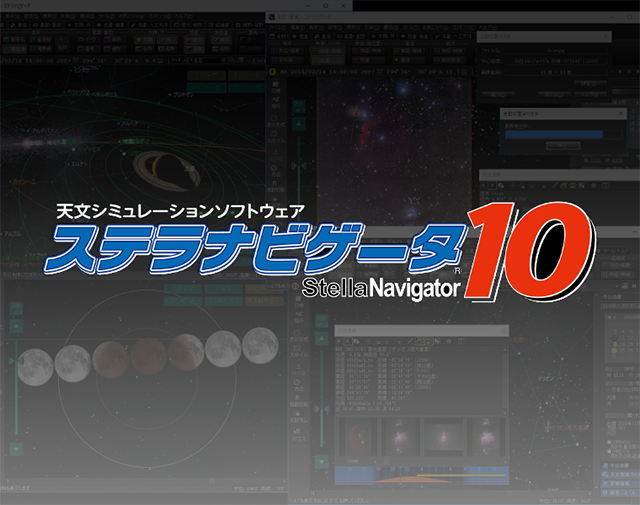Viewport: 640px width, 505px height.
Task: Click azimuth icon in Orion photo window sidebar
Action: [276, 171]
